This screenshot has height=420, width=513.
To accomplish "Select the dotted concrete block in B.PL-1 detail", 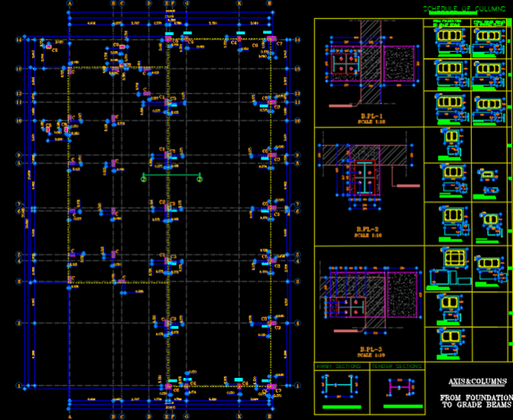I will (x=398, y=64).
